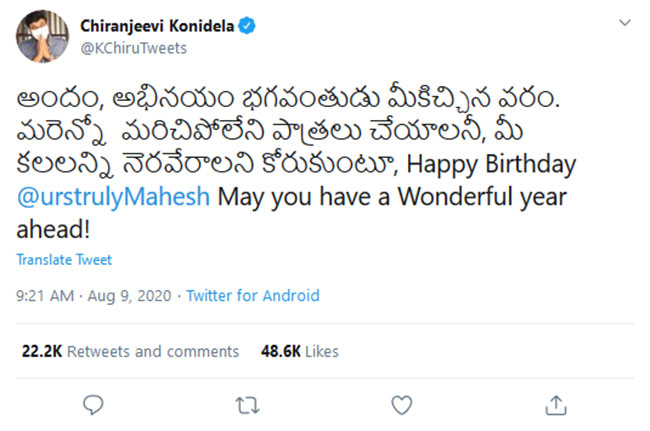Click Translate Tweet
The image size is (650, 431).
coord(64,260)
